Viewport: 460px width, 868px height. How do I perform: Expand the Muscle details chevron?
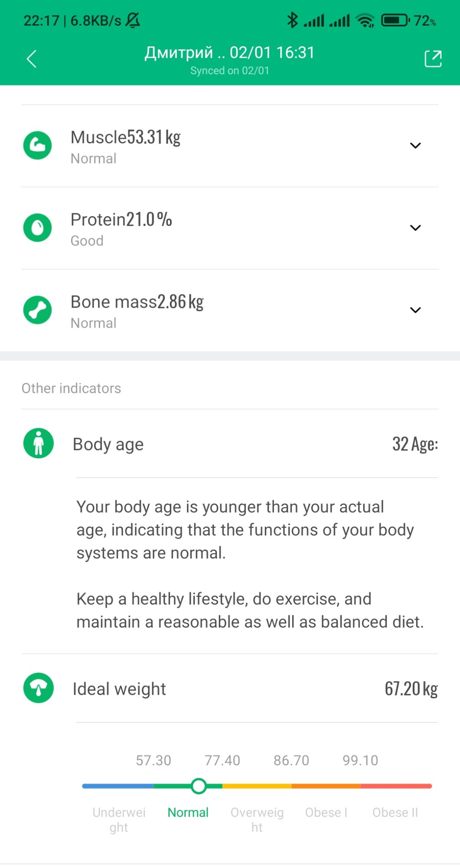[x=415, y=145]
